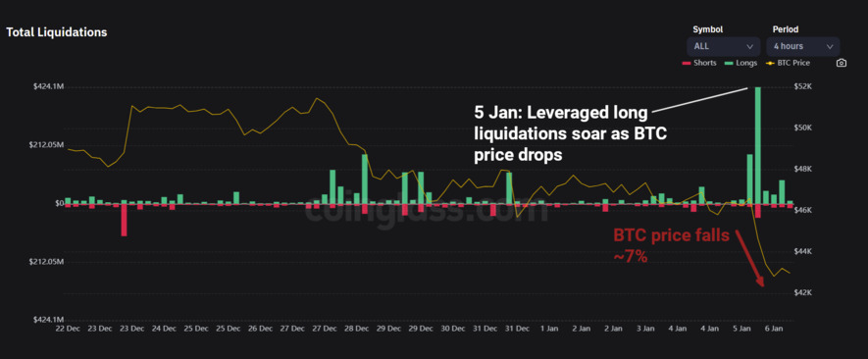Click the chevron arrow in the Period selector
Viewport: 868px width, 359px height.
[829, 46]
